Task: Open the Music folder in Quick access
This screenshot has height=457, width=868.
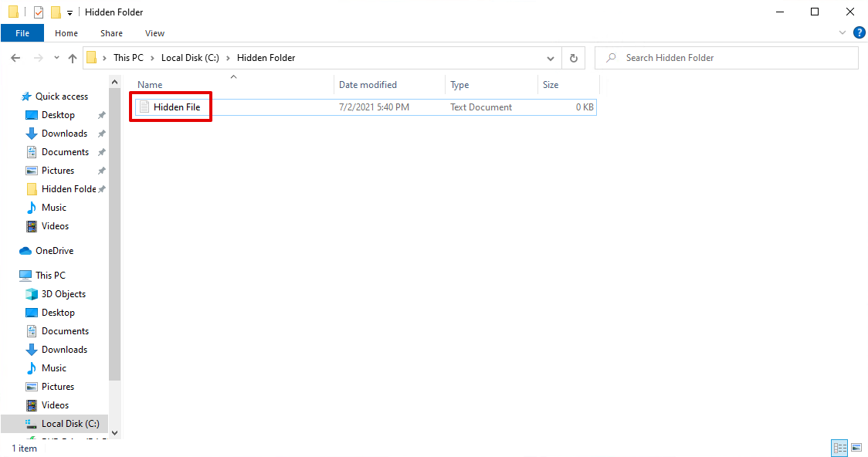Action: click(55, 207)
